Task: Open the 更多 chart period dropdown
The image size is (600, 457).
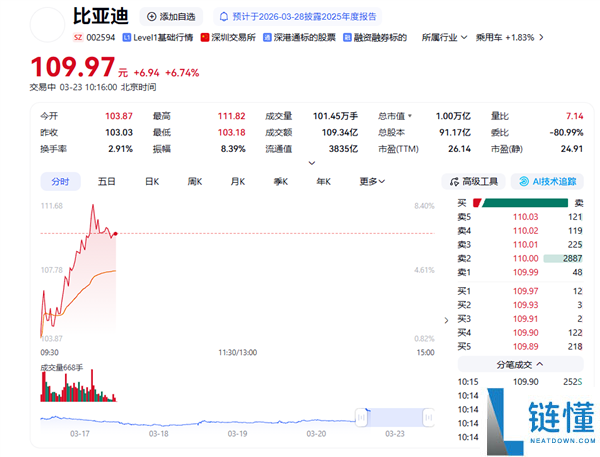Action: [x=372, y=181]
